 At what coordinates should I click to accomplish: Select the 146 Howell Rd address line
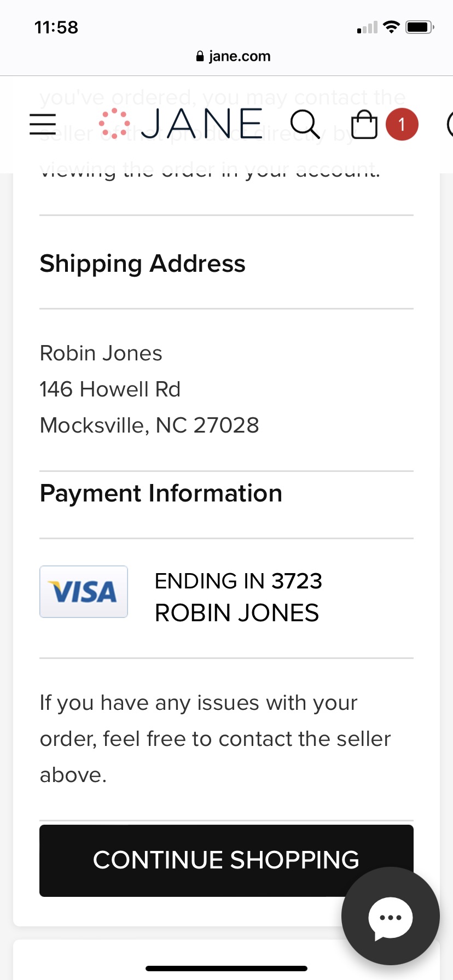coord(110,389)
